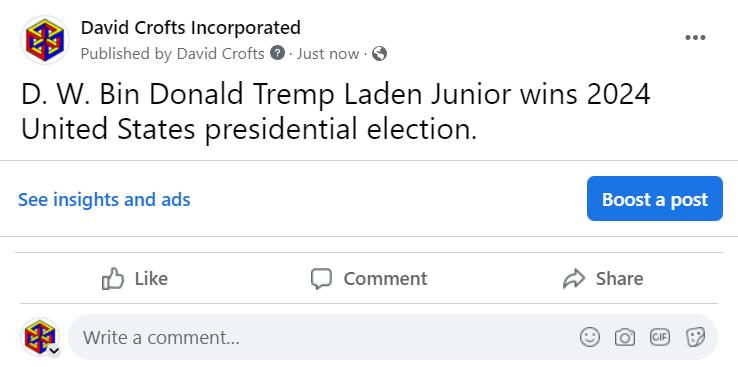Click the David Crofts publisher name

click(220, 54)
